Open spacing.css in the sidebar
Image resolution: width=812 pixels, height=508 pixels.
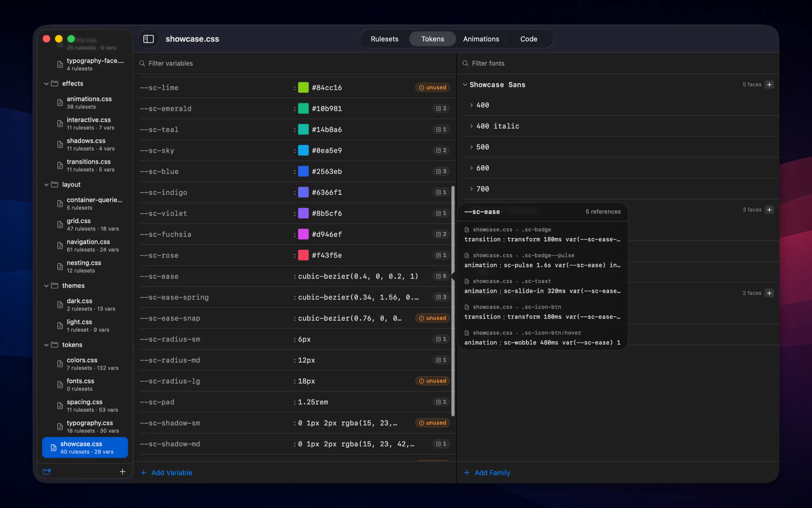click(x=85, y=406)
